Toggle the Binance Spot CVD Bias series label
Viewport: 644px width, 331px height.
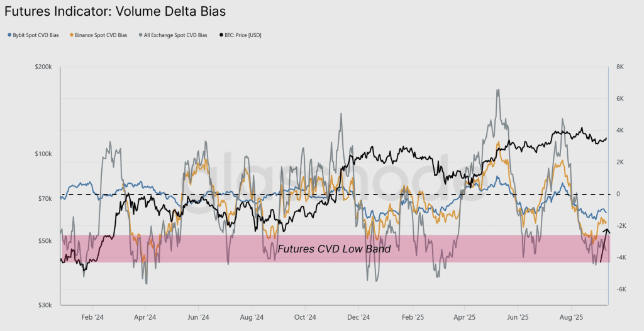101,35
